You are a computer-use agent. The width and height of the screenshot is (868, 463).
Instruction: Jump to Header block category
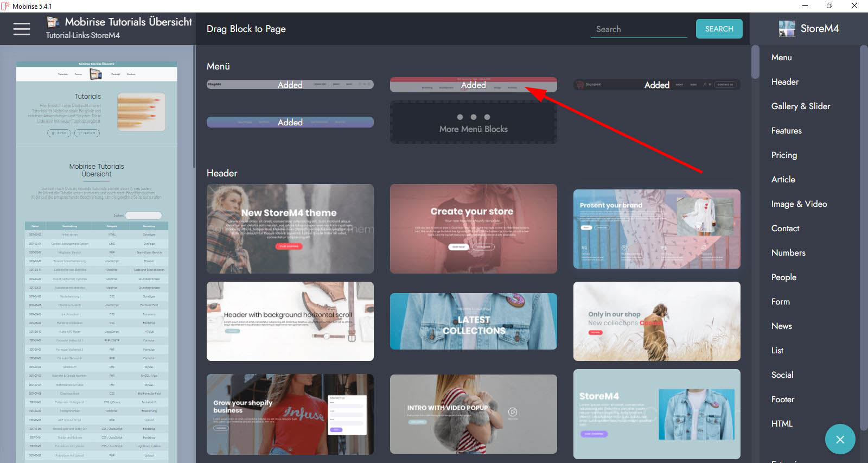(x=785, y=82)
